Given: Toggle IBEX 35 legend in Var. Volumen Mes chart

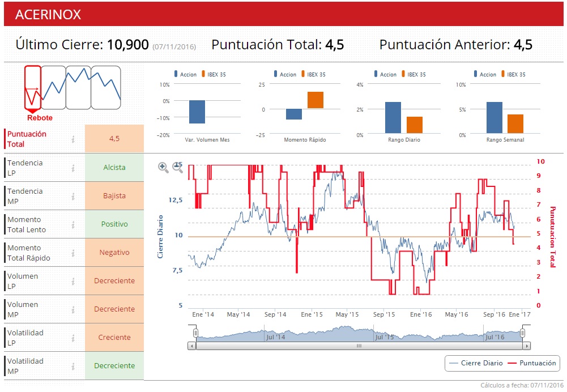Looking at the screenshot, I should point(214,74).
